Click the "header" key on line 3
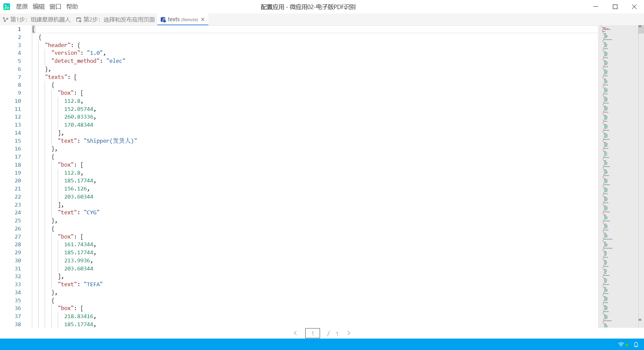644x350 pixels. coord(58,45)
